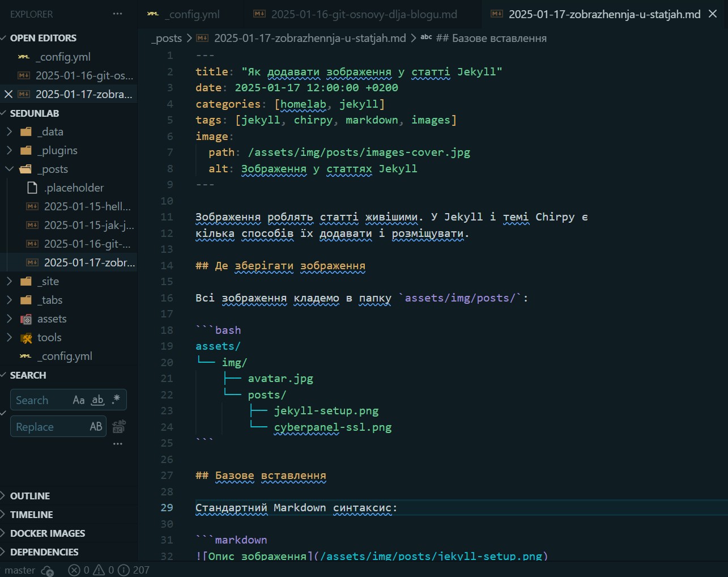Click 'avatar.jpg' on line 21
The image size is (728, 577).
click(280, 379)
